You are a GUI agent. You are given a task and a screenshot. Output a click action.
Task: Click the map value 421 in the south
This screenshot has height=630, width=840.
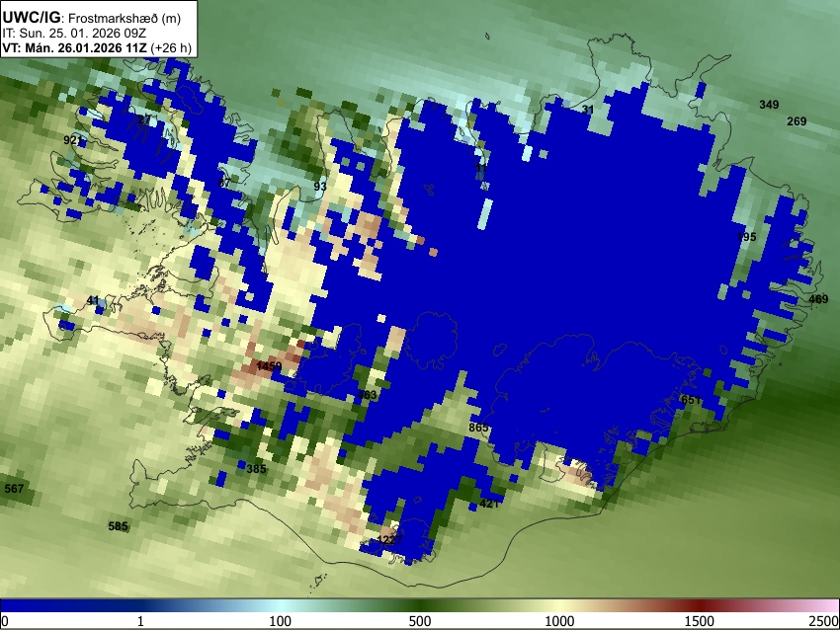(489, 504)
